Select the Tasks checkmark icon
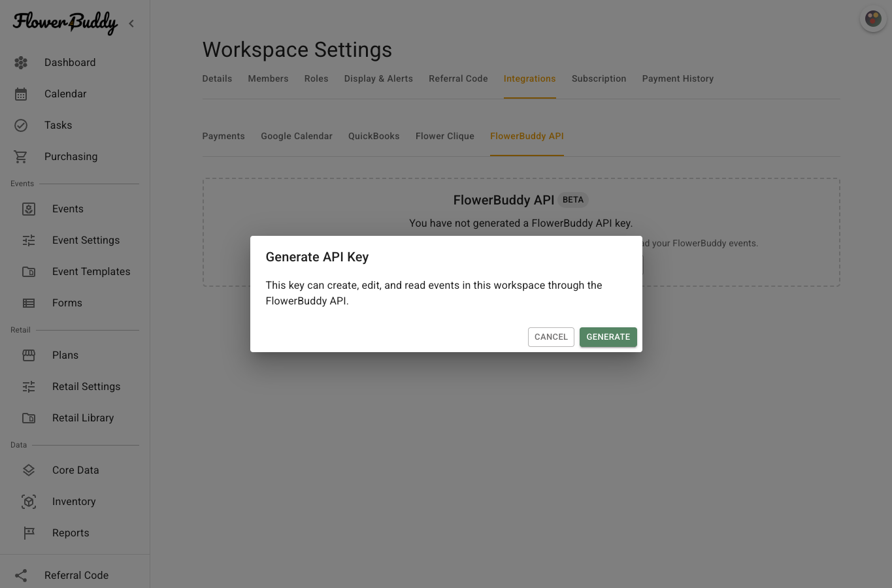The width and height of the screenshot is (892, 588). [21, 125]
